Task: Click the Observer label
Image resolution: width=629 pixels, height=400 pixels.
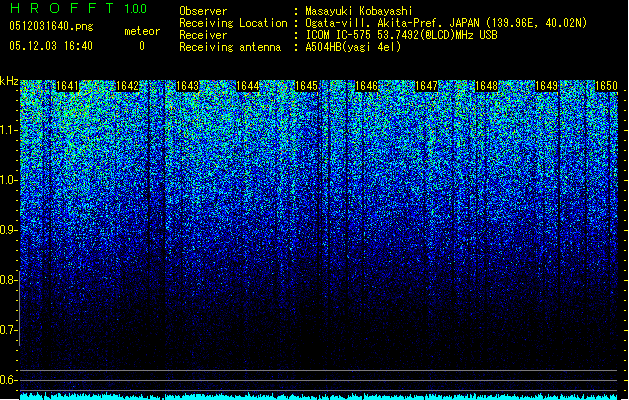Action: pyautogui.click(x=203, y=11)
